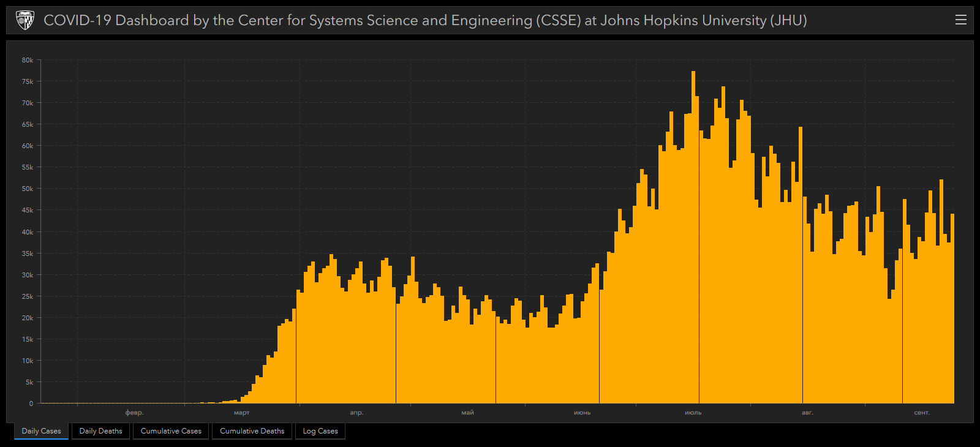
Task: Click the 10k y-axis label
Action: click(x=28, y=361)
